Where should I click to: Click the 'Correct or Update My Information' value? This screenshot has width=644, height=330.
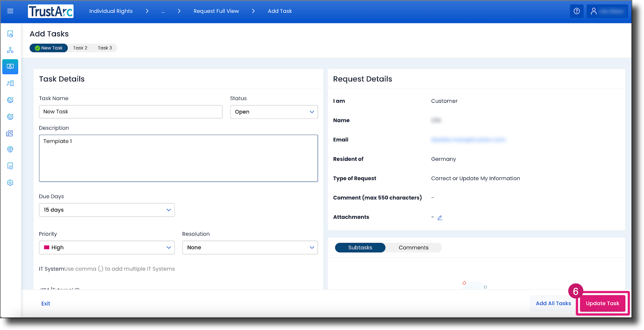475,178
